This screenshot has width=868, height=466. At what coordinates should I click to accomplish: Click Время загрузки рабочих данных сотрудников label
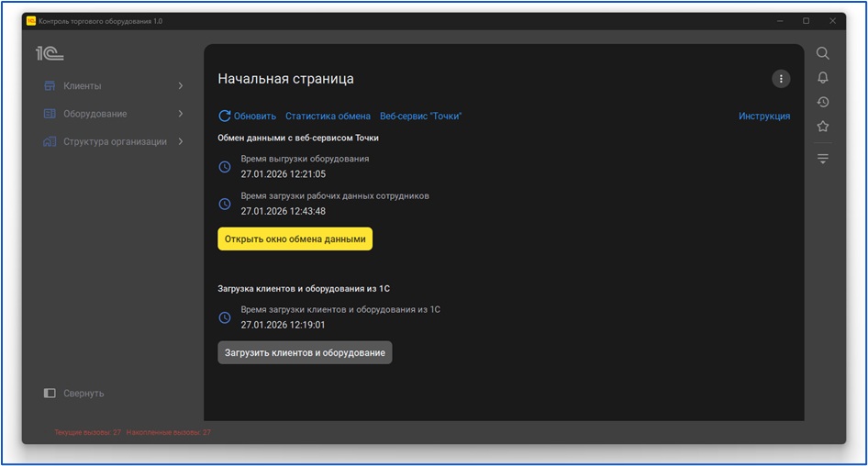point(335,196)
